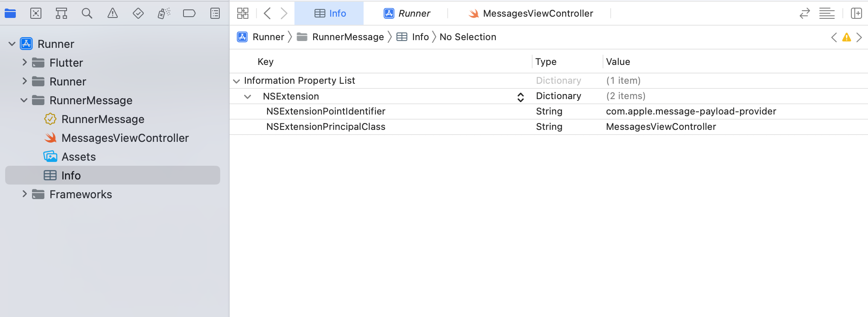The width and height of the screenshot is (868, 317).
Task: Click the NSExtension key stepper arrows
Action: point(521,97)
